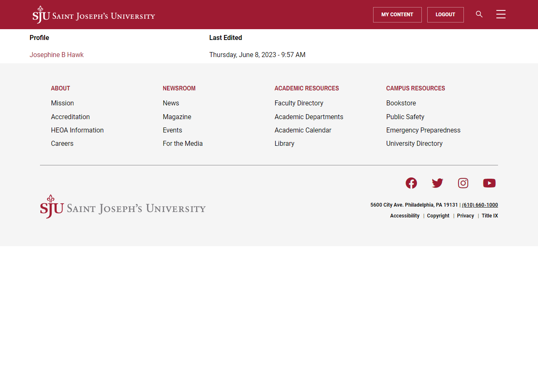Open the Twitter social icon
This screenshot has height=392, width=538.
pos(437,183)
